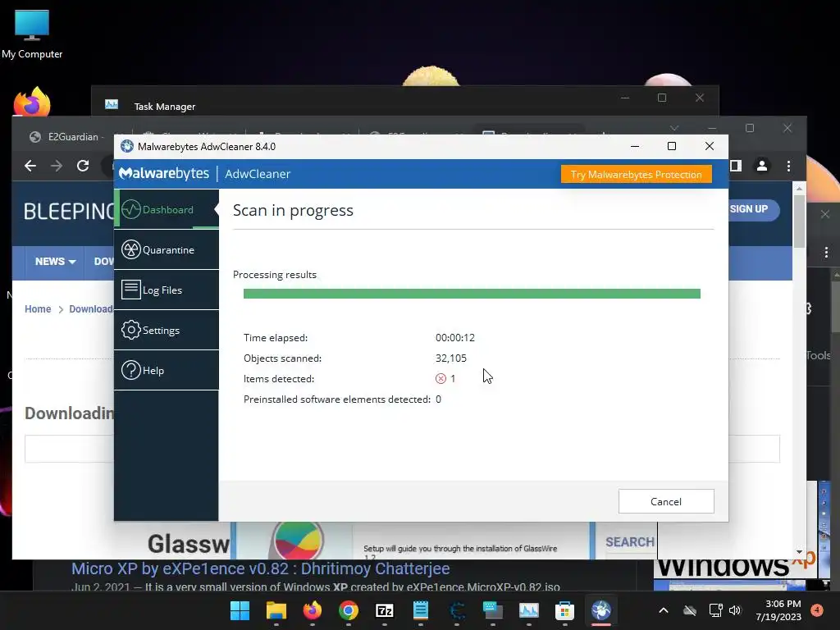Click the Dashboard pulse icon
This screenshot has height=630, width=840.
(x=130, y=209)
